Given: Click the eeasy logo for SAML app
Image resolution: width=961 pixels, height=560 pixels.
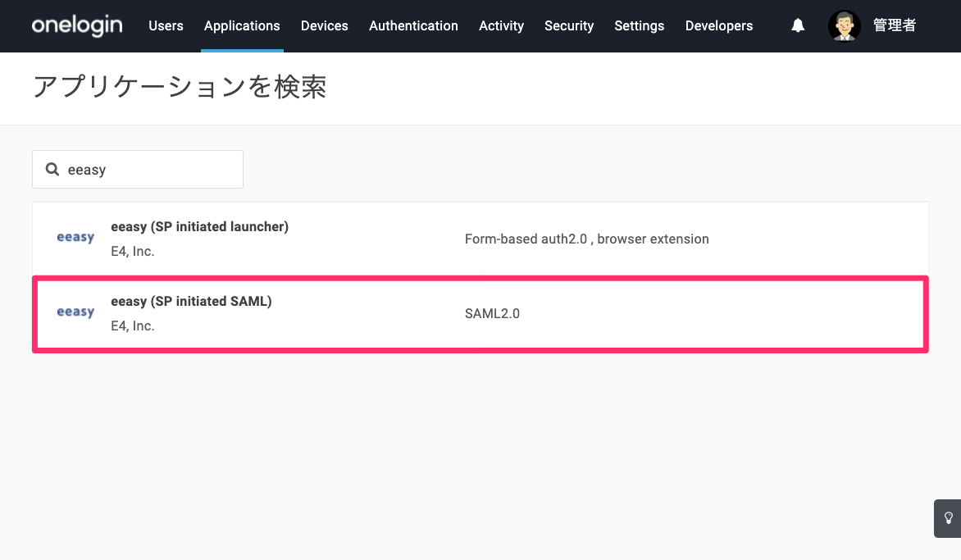Looking at the screenshot, I should point(75,312).
